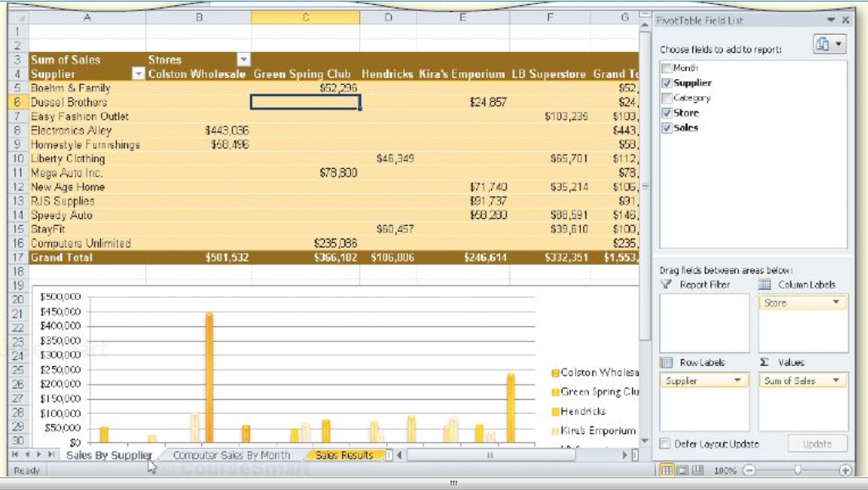The width and height of the screenshot is (868, 490).
Task: Click the horizontal scrollbar thumb
Action: 490,455
